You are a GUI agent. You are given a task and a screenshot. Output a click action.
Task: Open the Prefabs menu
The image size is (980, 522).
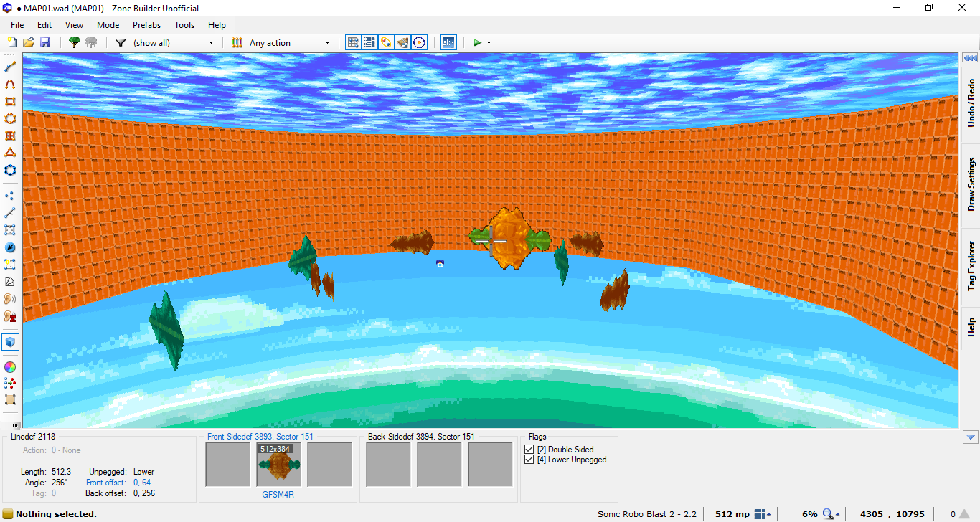tap(147, 24)
